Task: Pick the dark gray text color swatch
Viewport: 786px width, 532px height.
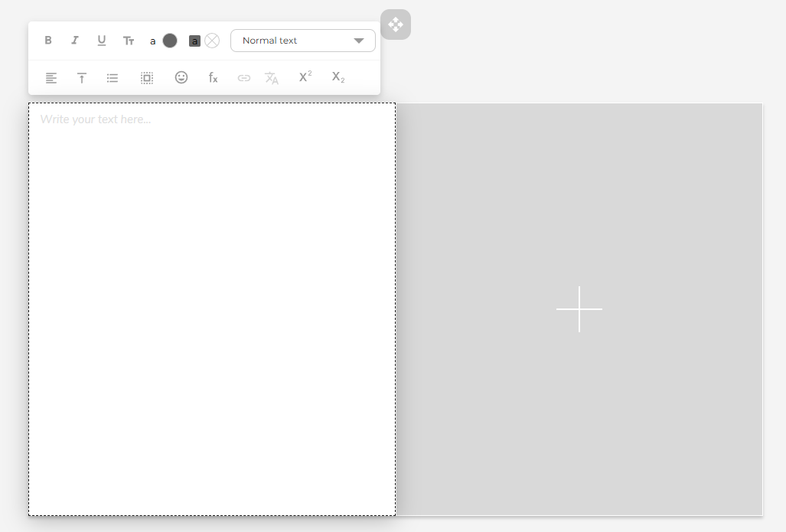Action: click(x=170, y=41)
